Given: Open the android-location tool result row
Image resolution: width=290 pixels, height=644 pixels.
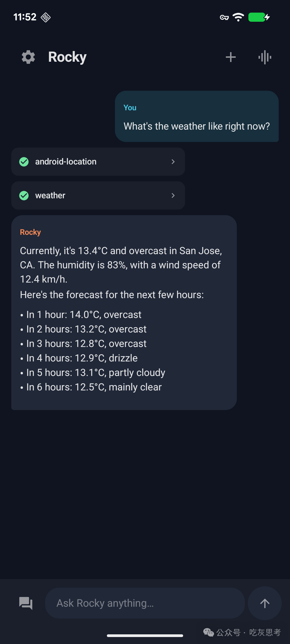Looking at the screenshot, I should point(98,162).
